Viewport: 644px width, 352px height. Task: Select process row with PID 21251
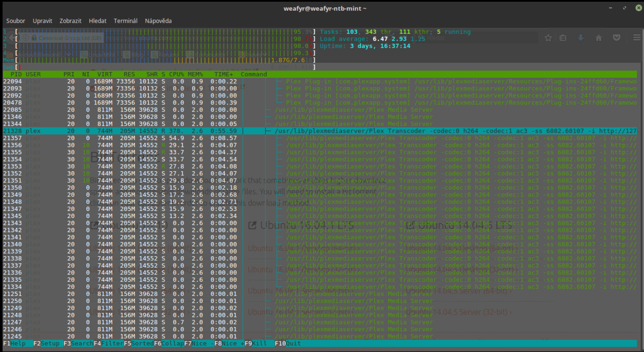coord(320,294)
